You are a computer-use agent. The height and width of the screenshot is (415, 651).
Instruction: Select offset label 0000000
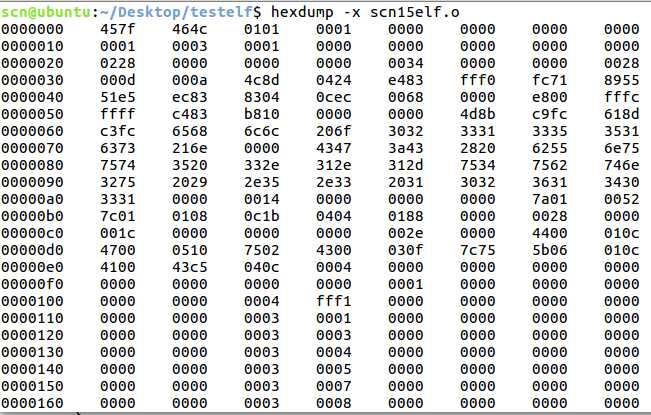(32, 29)
